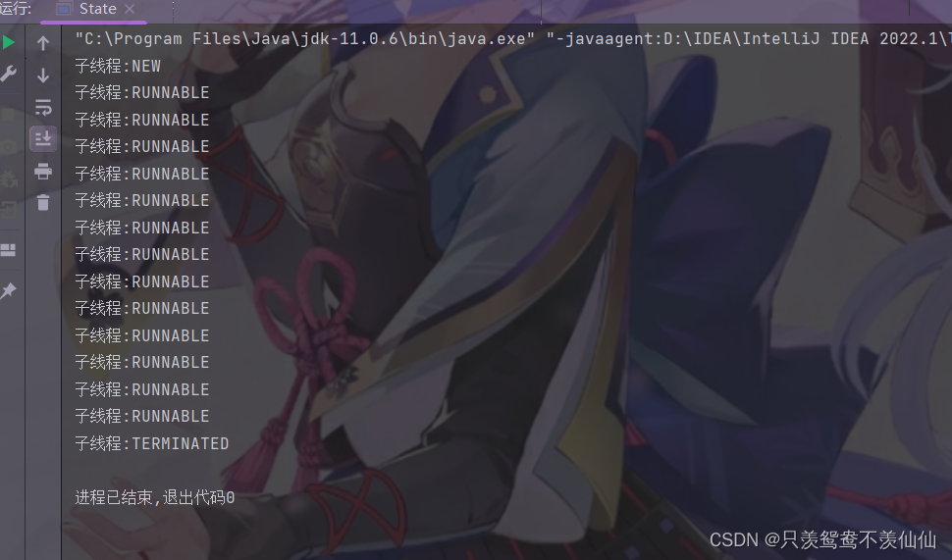Toggle soft-wrap for console output
Screen dimensions: 952x560
pyautogui.click(x=43, y=107)
